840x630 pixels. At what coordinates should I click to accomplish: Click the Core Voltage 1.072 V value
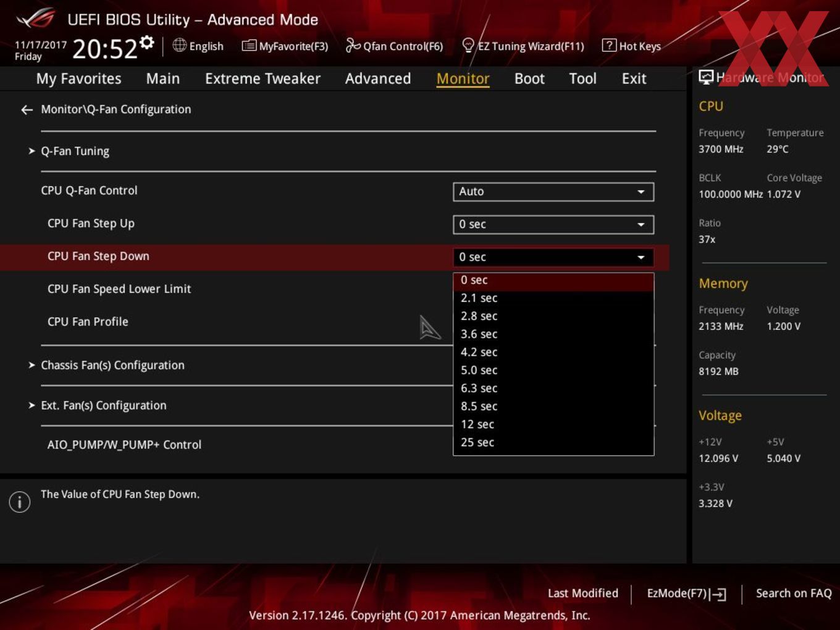pos(784,195)
